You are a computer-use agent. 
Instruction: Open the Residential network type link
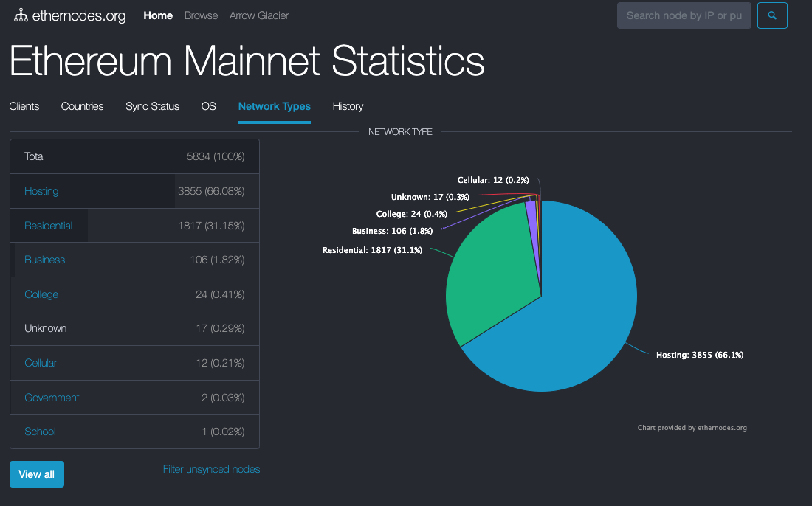click(48, 226)
